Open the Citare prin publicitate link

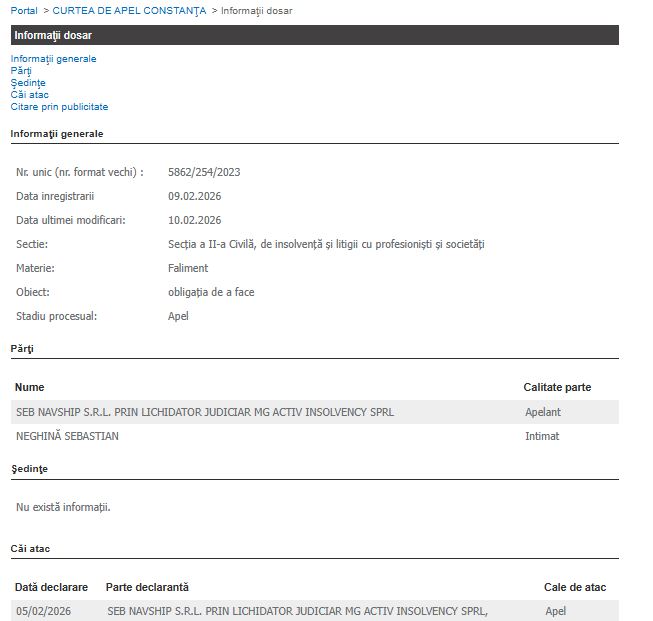(59, 107)
